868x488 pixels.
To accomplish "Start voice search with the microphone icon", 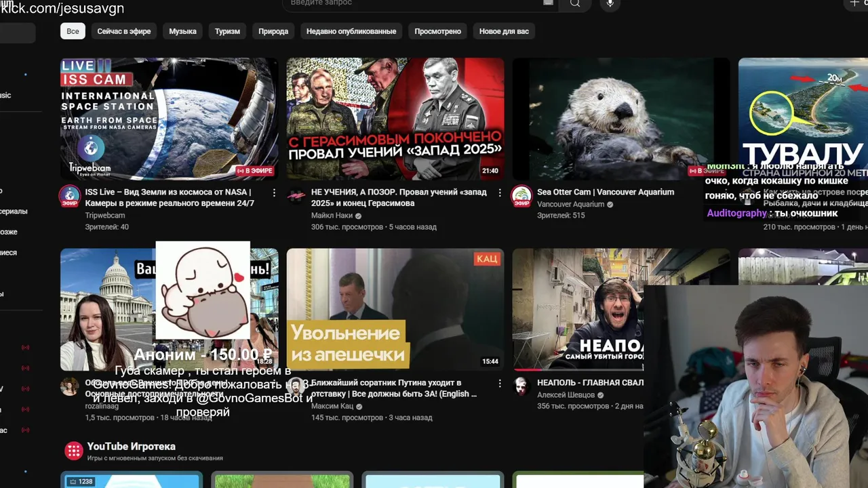I will [x=610, y=3].
